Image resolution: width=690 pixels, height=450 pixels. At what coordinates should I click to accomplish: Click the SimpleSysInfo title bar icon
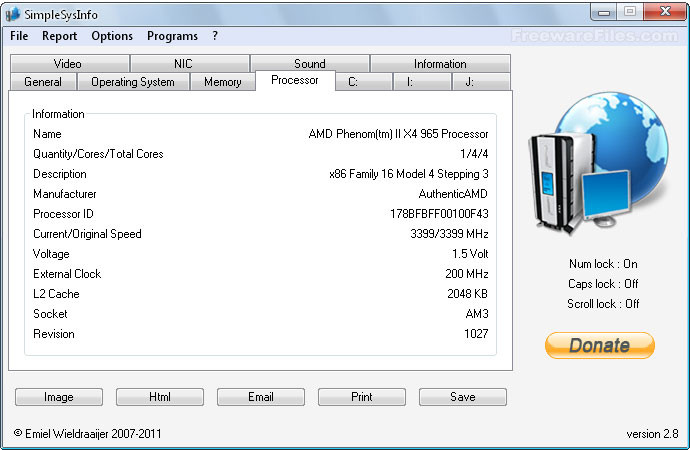pyautogui.click(x=13, y=14)
